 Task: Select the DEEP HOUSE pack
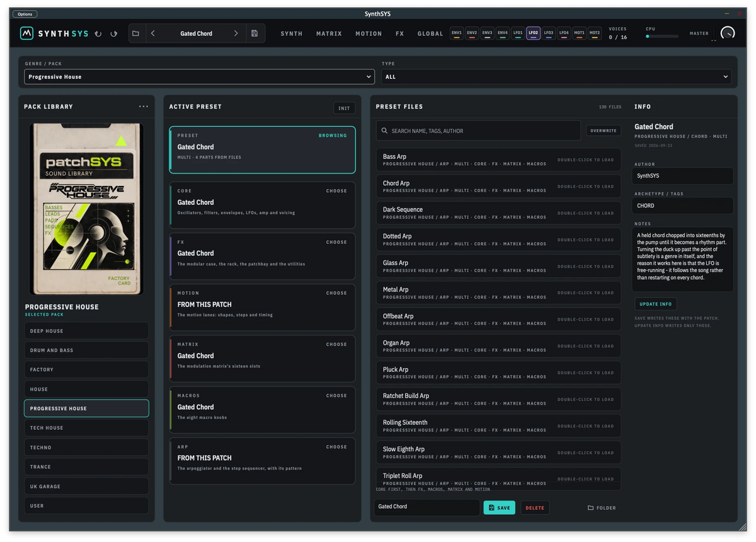pyautogui.click(x=86, y=331)
